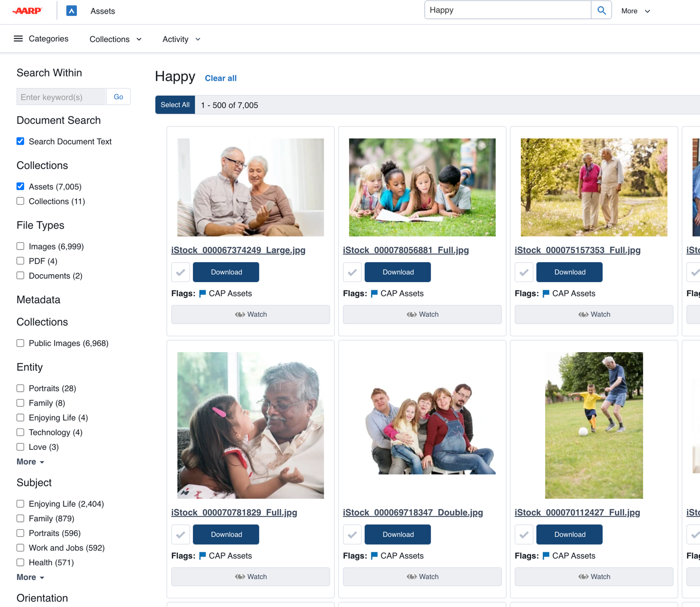Click the blue Assets app icon
Image resolution: width=700 pixels, height=607 pixels.
coord(72,11)
